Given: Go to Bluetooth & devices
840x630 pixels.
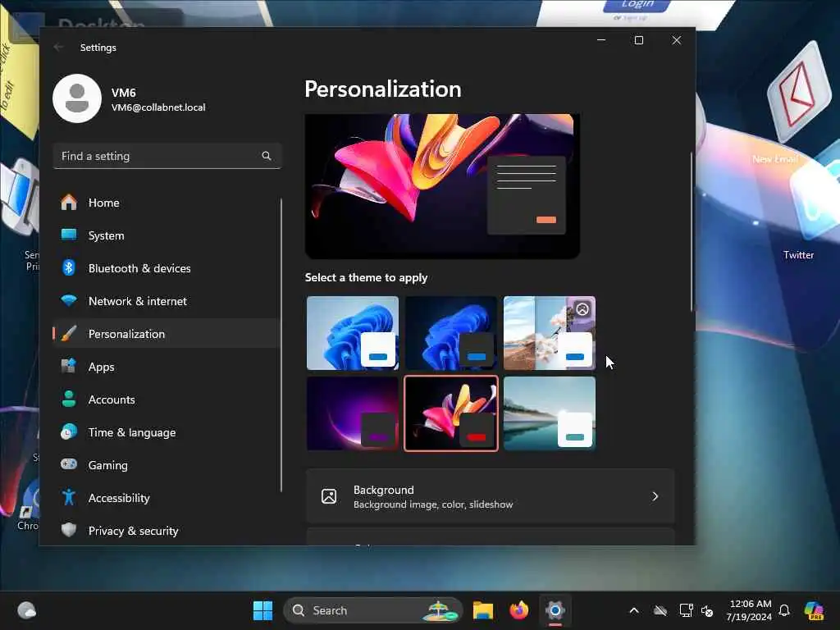Looking at the screenshot, I should pyautogui.click(x=166, y=268).
